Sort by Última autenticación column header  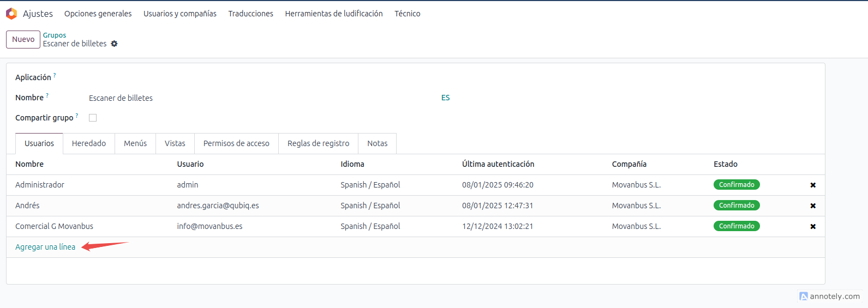(x=498, y=164)
